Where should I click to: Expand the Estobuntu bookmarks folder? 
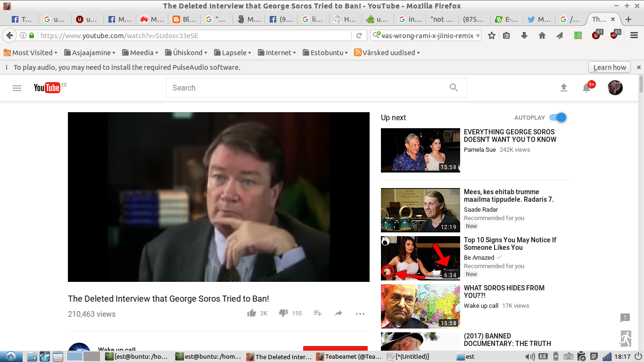click(325, 53)
